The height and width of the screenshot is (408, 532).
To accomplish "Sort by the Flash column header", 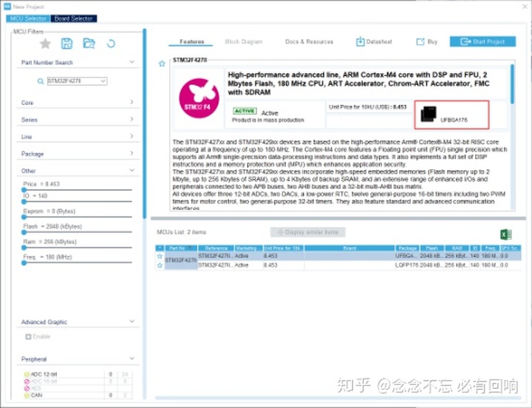I will pos(432,248).
